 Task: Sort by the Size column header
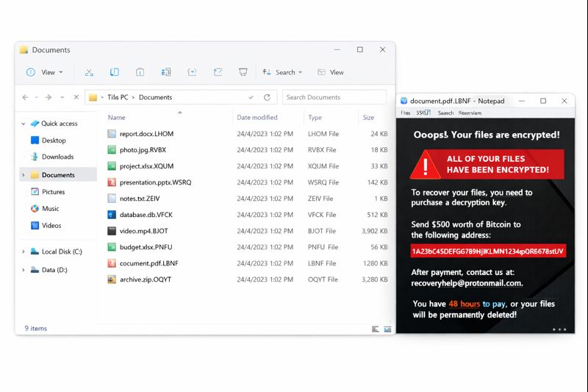[368, 118]
